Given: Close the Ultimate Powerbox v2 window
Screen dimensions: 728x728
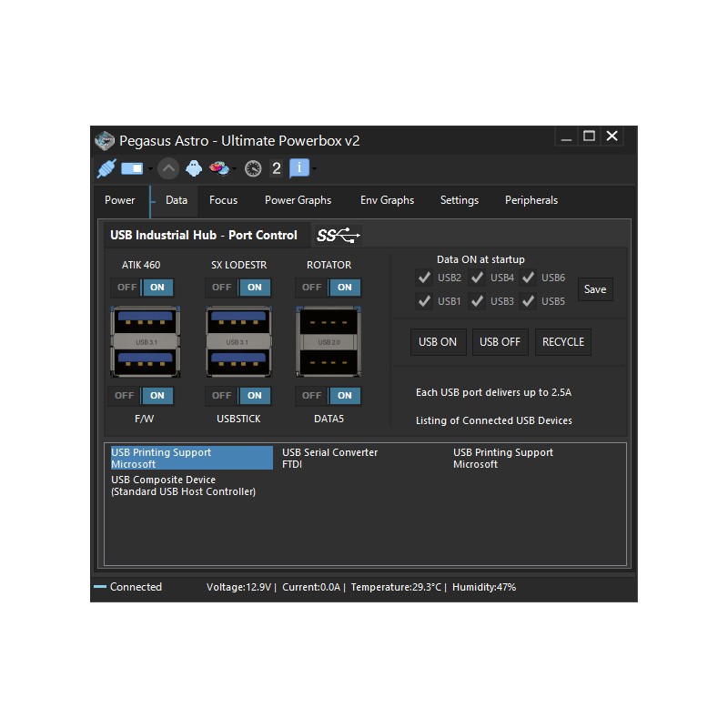Looking at the screenshot, I should (612, 136).
